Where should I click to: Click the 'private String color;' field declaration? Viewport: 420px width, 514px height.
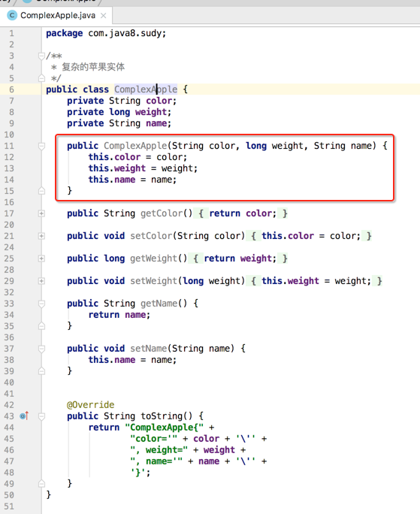point(122,101)
